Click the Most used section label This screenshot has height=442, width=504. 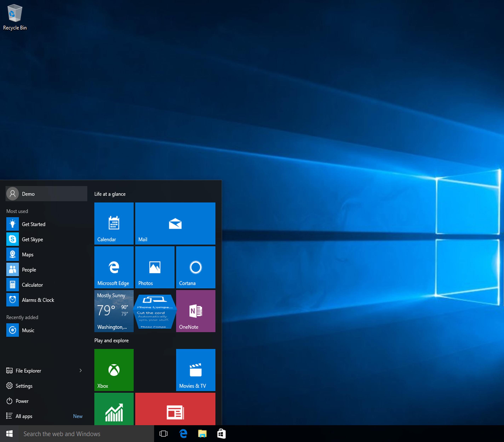pos(17,211)
